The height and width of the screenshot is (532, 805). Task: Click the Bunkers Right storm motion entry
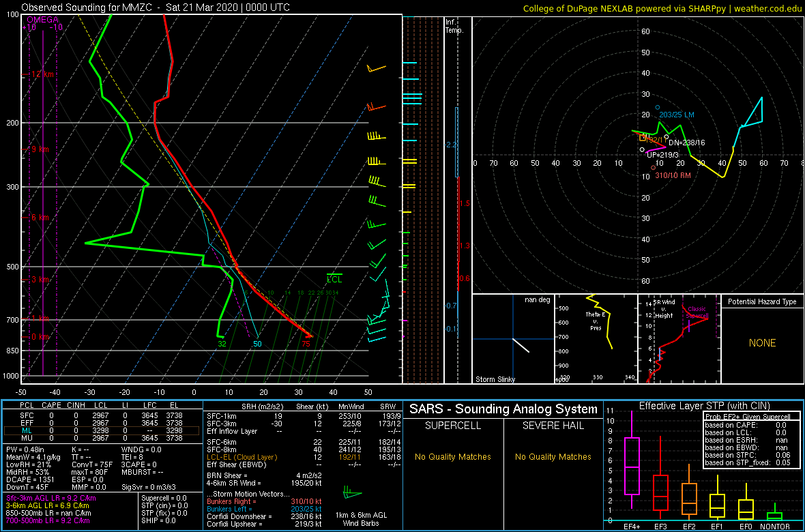(263, 502)
